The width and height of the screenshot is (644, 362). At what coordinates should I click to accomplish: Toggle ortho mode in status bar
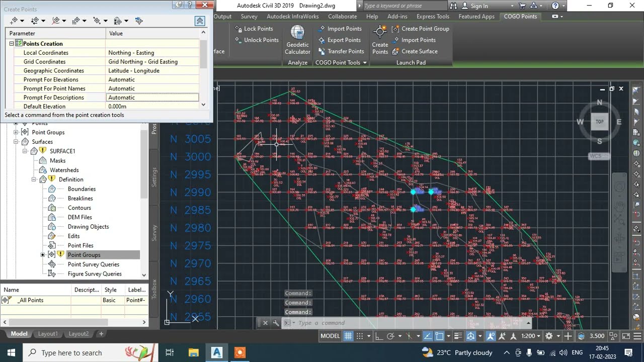[378, 336]
